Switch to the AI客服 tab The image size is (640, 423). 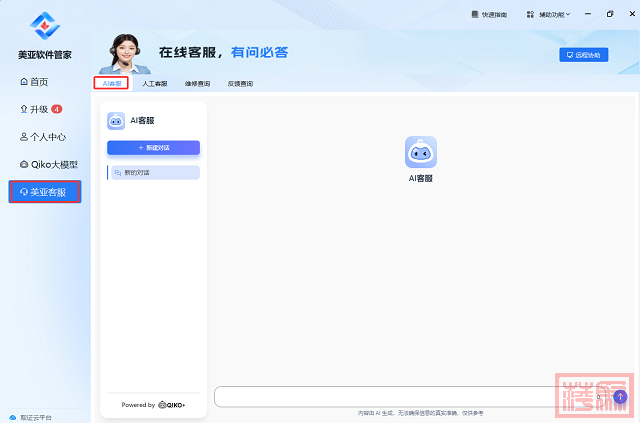111,83
